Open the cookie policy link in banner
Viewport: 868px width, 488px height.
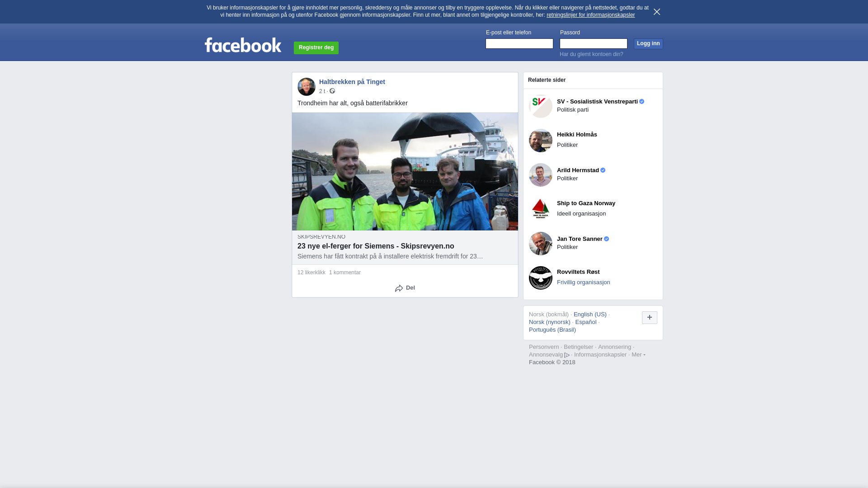590,15
